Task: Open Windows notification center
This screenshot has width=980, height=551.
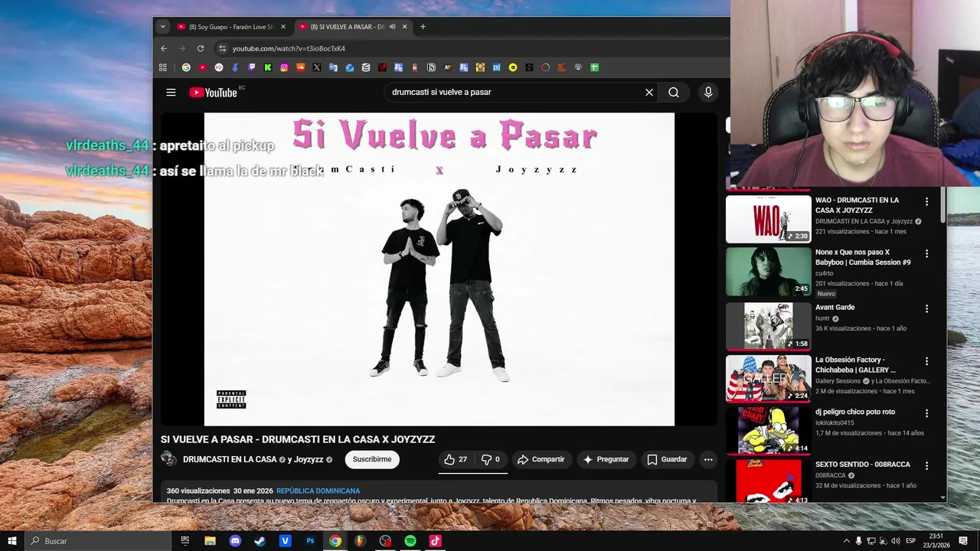Action: click(x=963, y=541)
